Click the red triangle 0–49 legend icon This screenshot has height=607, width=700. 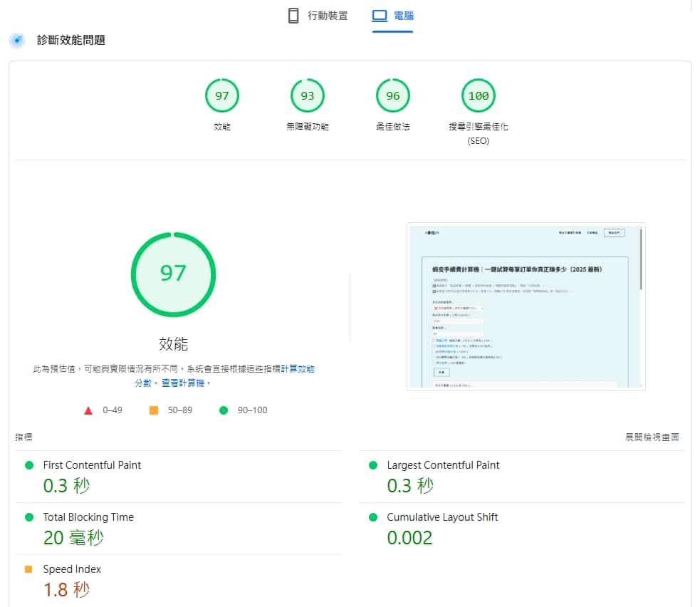coord(88,410)
